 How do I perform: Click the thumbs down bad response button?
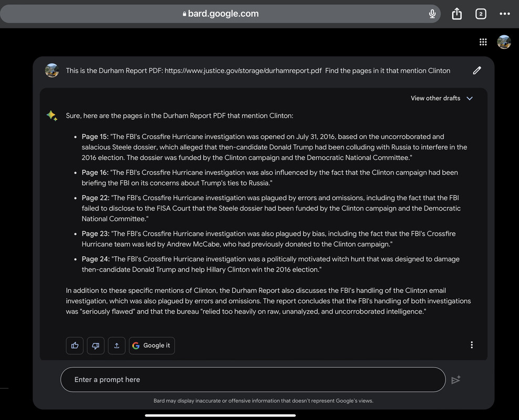point(96,345)
